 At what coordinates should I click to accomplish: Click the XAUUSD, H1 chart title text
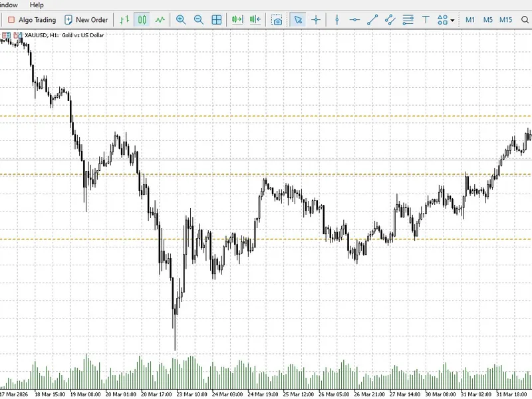click(64, 35)
